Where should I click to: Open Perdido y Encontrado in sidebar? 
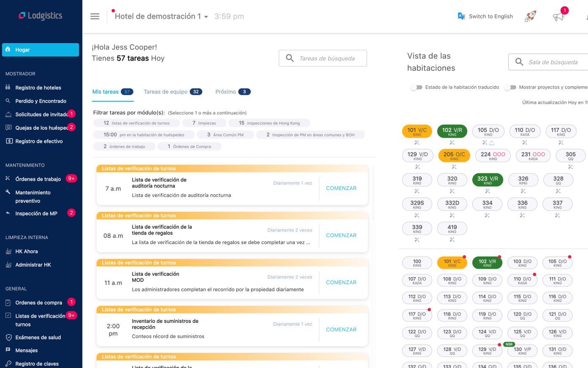pos(41,101)
